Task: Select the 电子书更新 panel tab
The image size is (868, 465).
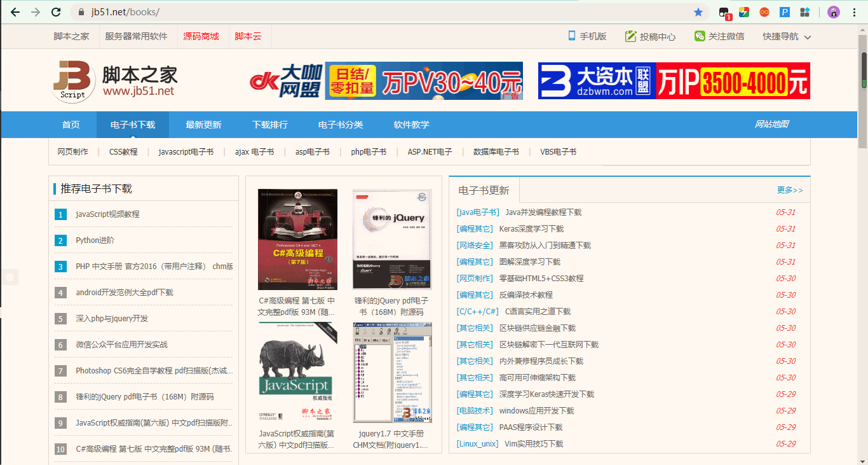Action: click(x=484, y=190)
